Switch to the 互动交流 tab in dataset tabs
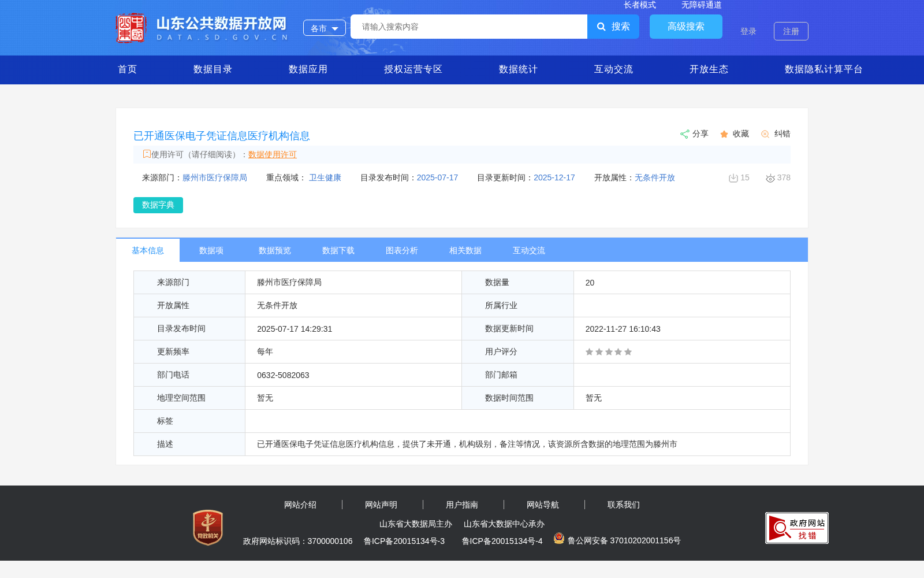The width and height of the screenshot is (924, 578). pyautogui.click(x=529, y=250)
